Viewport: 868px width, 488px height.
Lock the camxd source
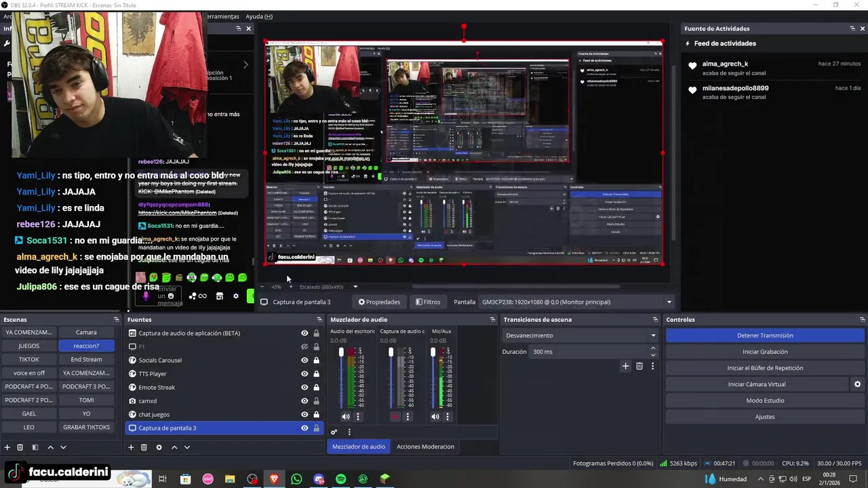(316, 401)
